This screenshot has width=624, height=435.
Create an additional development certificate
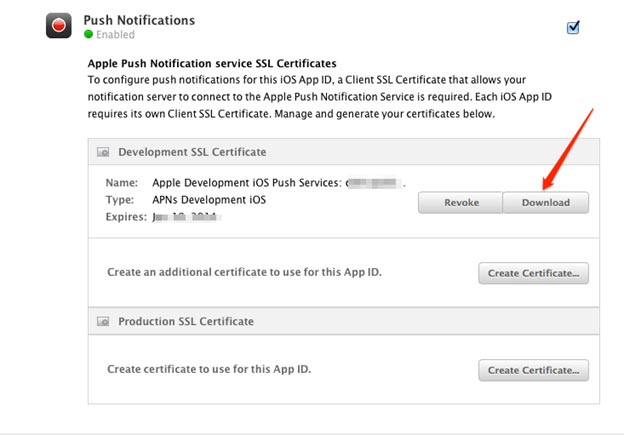pos(533,273)
